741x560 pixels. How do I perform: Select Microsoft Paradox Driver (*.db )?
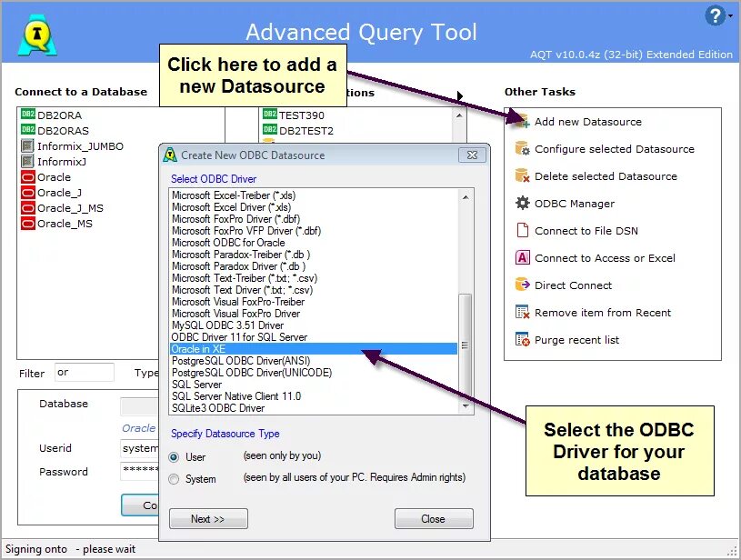314,266
